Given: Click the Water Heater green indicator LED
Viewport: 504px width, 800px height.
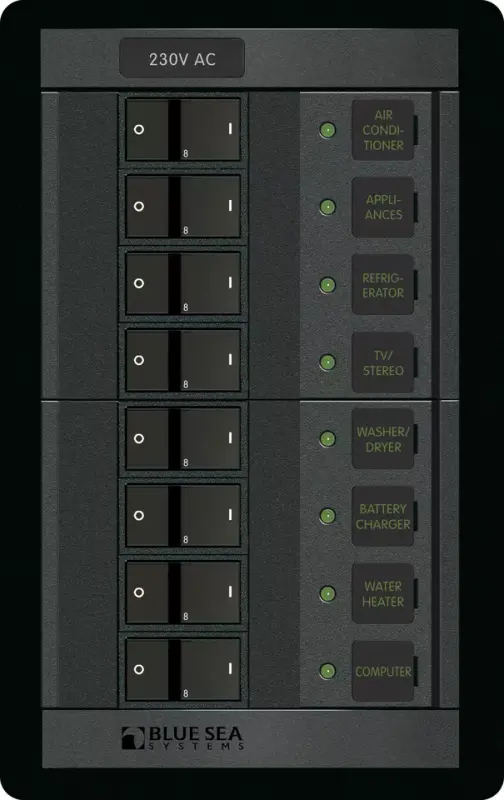Looking at the screenshot, I should point(327,593).
